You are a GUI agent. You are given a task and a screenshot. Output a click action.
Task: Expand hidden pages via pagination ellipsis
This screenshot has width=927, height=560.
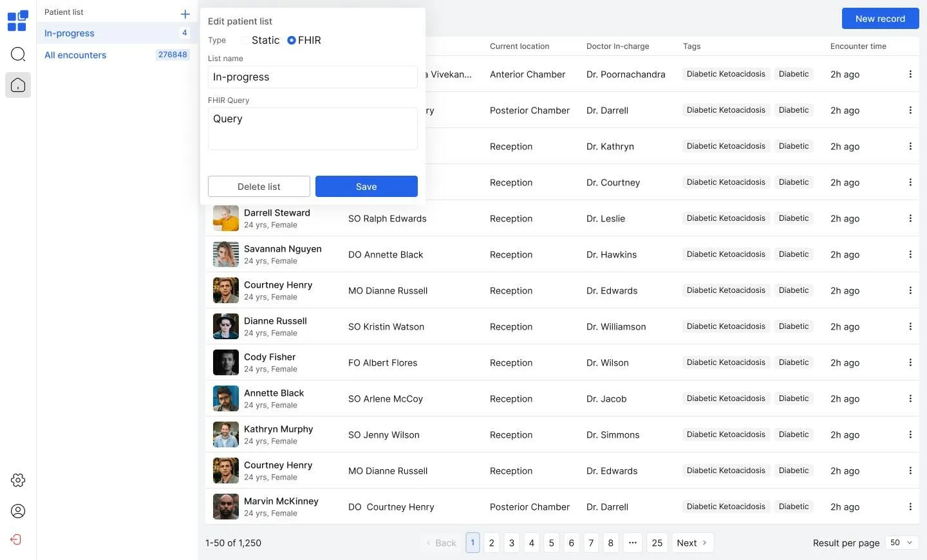(633, 543)
